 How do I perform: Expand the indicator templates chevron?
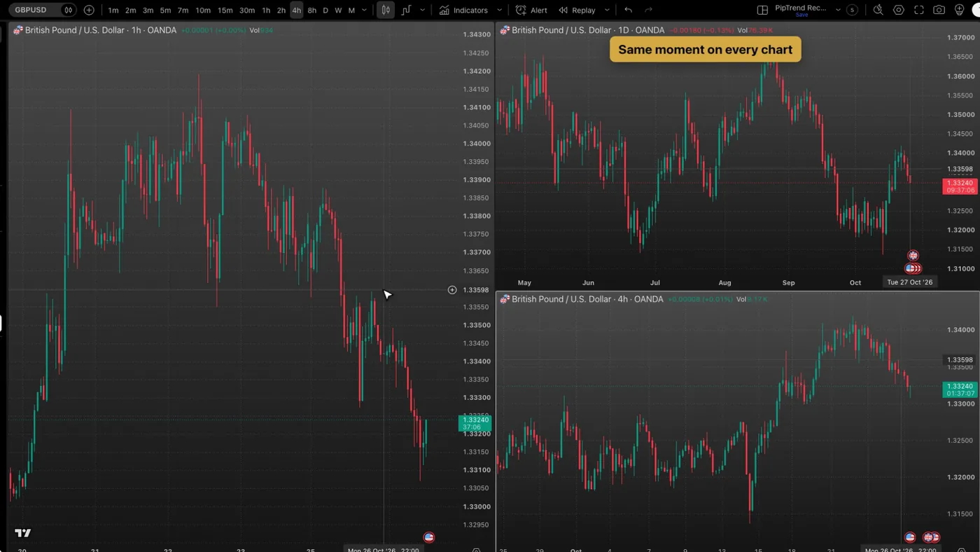(x=499, y=10)
